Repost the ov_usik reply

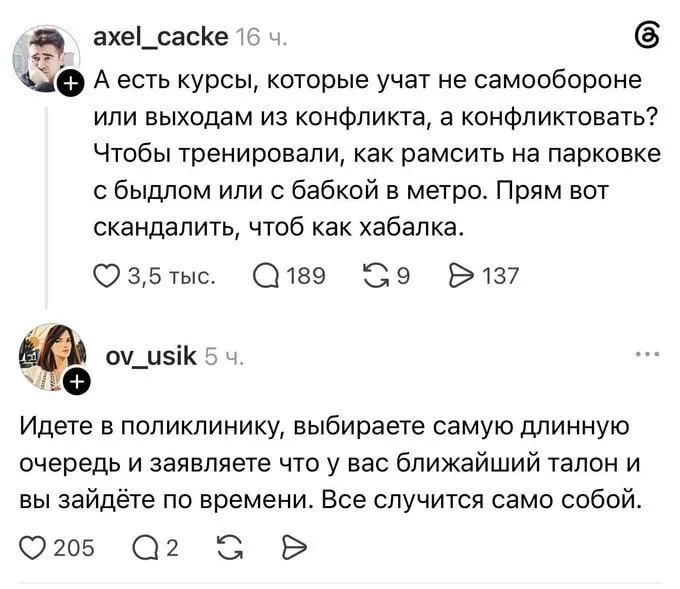pos(230,548)
